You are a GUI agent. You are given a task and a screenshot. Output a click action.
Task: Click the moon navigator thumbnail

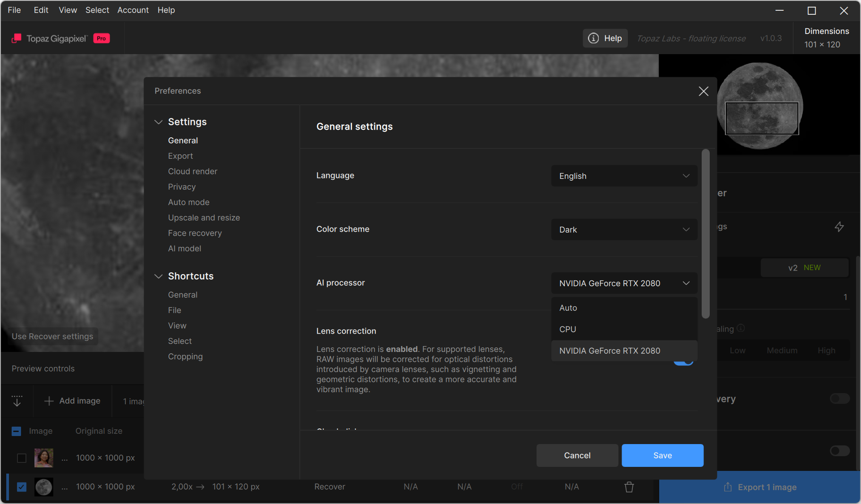pyautogui.click(x=760, y=106)
